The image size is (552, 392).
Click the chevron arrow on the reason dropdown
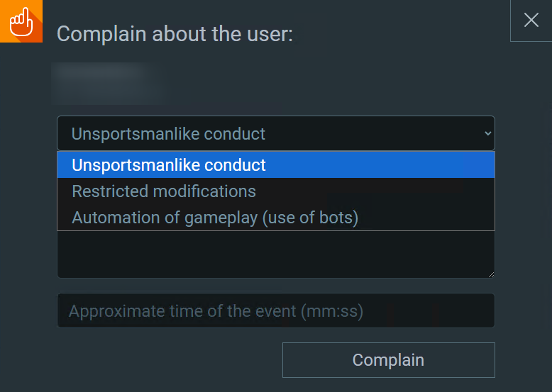pos(487,133)
